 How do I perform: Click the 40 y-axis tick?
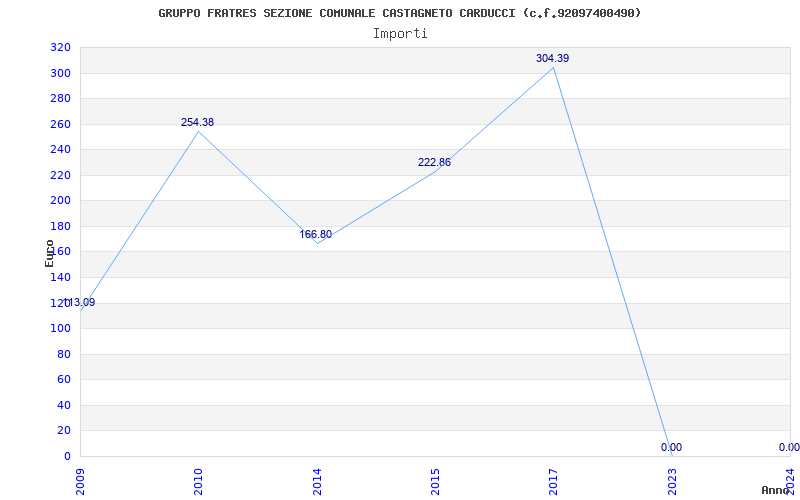(63, 405)
